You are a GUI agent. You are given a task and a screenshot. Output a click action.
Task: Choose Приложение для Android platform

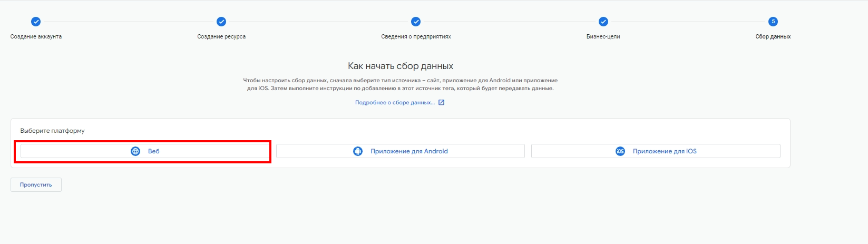[401, 151]
